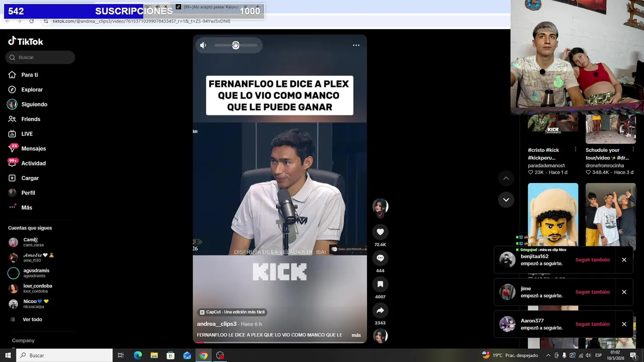The height and width of the screenshot is (362, 644).
Task: Open system volume from tray
Action: pyautogui.click(x=589, y=355)
